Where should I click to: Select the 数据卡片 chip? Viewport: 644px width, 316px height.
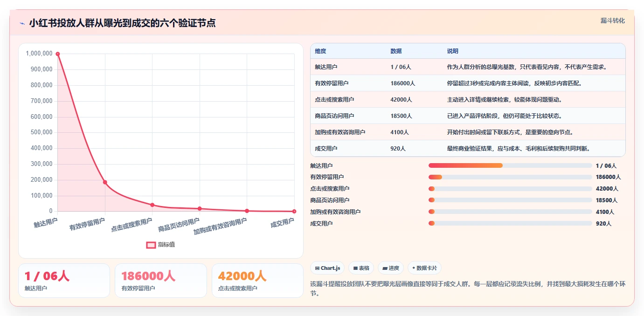tap(424, 268)
